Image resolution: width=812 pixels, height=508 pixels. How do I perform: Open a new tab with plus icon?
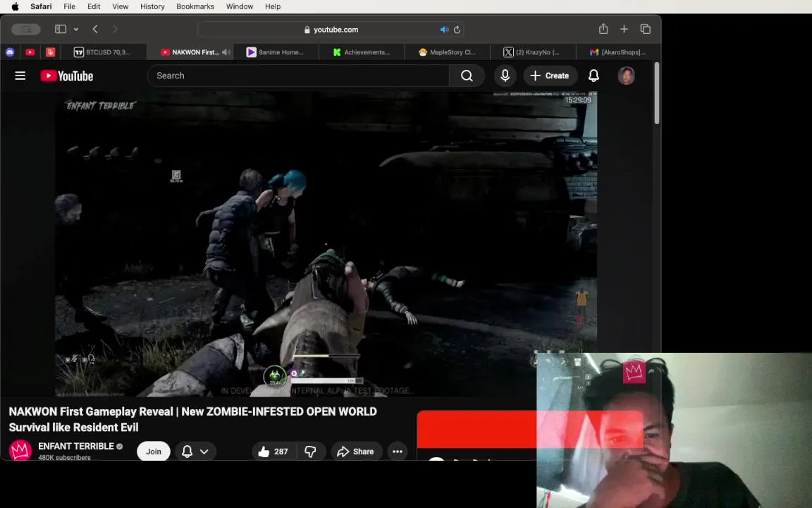[x=624, y=29]
